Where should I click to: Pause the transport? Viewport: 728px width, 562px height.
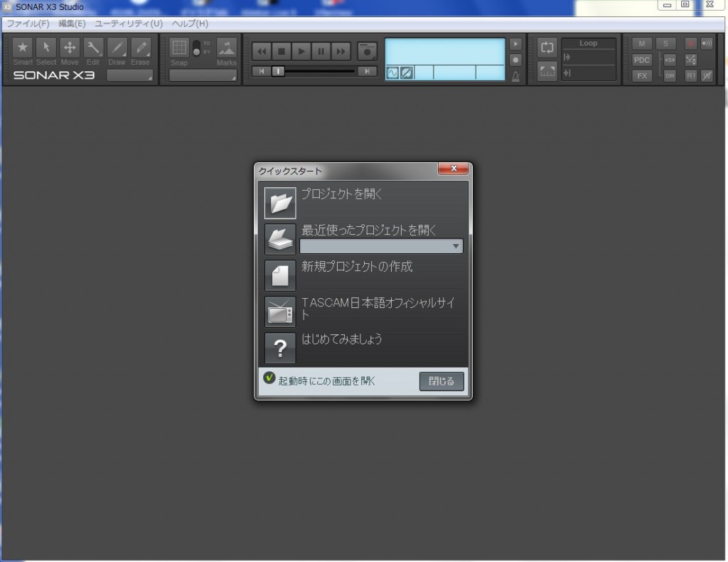321,51
